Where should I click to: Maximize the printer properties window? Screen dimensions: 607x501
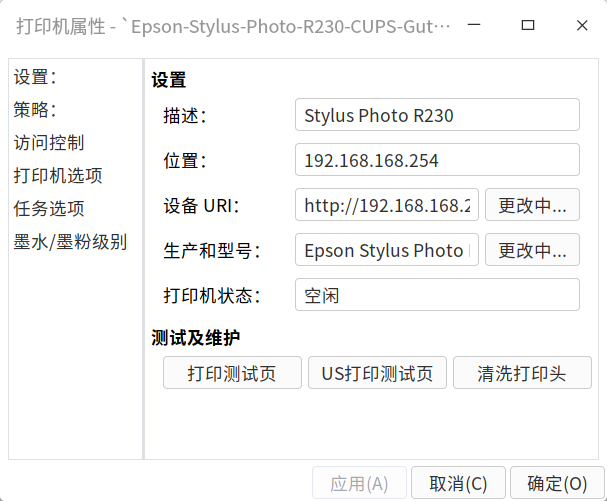pyautogui.click(x=528, y=25)
